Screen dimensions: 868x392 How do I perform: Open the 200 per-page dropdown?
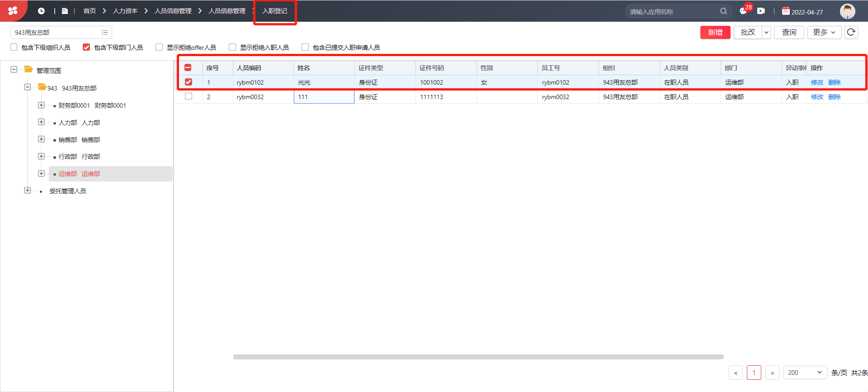coord(805,373)
